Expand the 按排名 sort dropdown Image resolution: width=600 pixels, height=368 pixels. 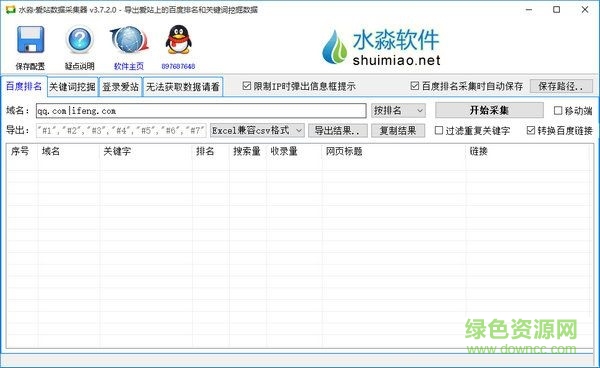pos(398,111)
